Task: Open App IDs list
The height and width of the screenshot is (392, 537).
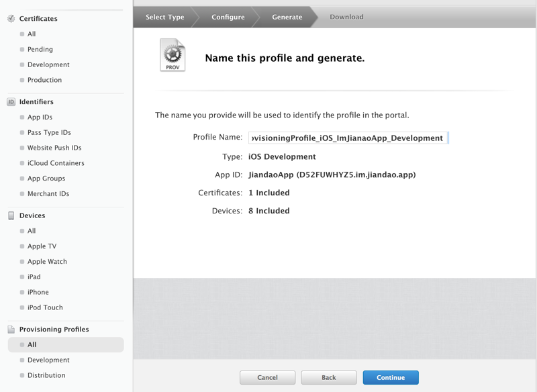Action: click(40, 117)
